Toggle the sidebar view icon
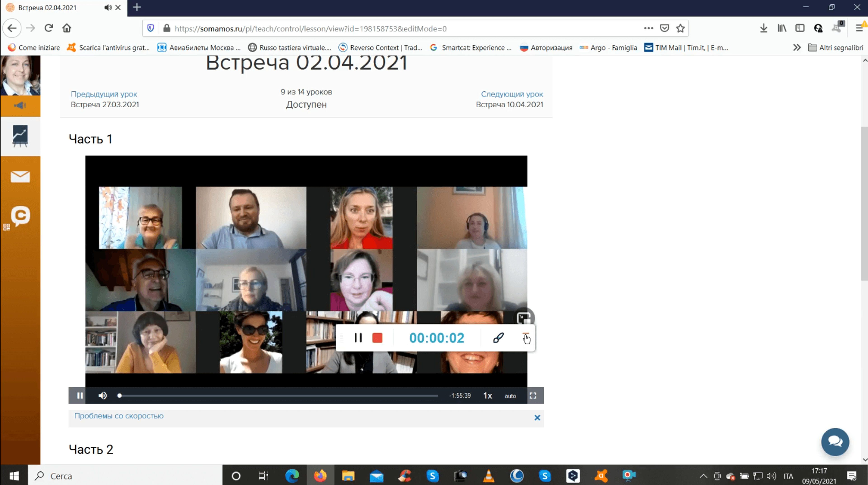The height and width of the screenshot is (485, 868). (800, 28)
